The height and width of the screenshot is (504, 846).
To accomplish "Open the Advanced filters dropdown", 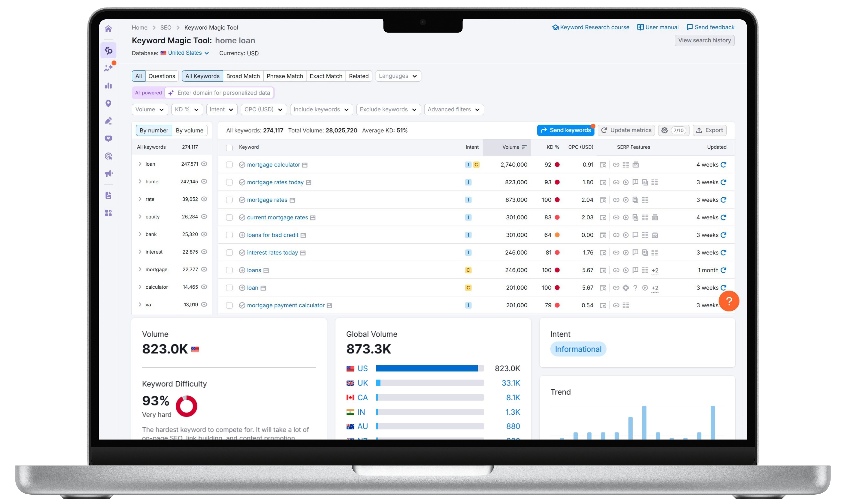I will click(x=453, y=109).
